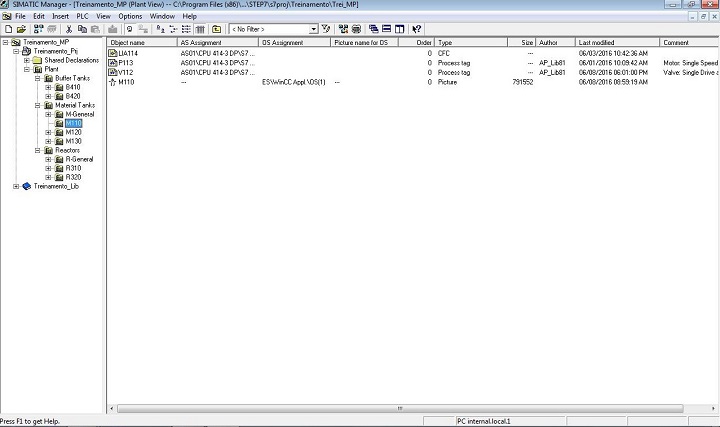Open the File menu
720x427 pixels.
coord(20,16)
